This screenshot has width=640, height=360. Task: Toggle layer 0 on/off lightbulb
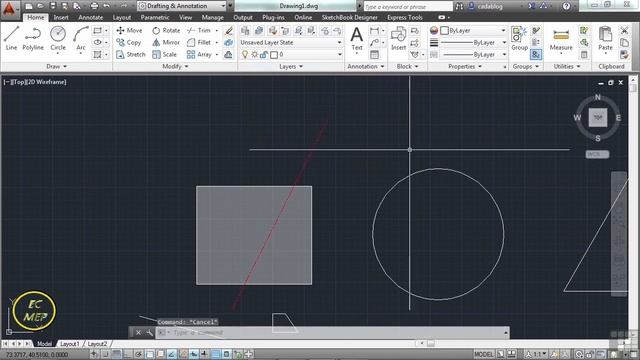click(245, 54)
